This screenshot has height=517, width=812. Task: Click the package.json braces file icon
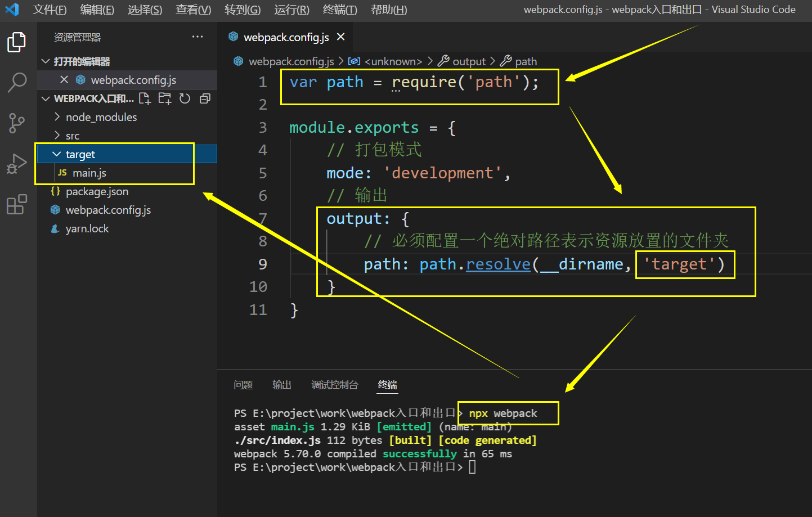click(x=55, y=191)
